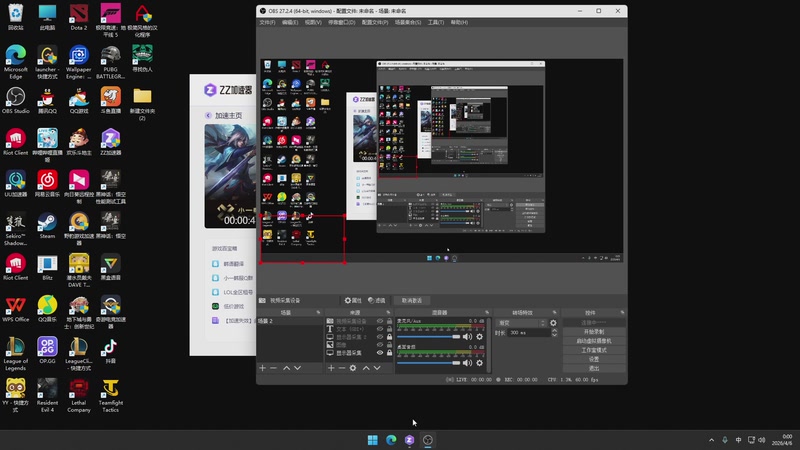Viewport: 800px width, 450px height.
Task: Toggle visibility of 视频采集设备 source
Action: 380,321
